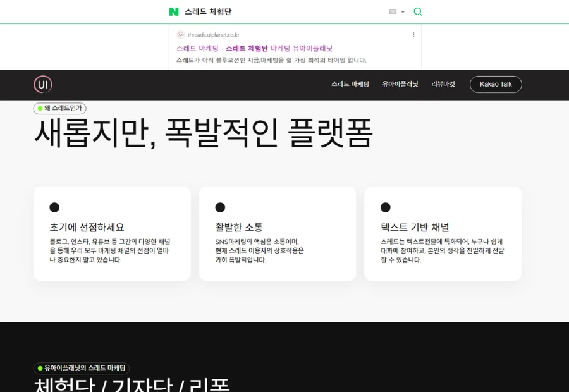Open the three-dot menu of the search result
The image size is (569, 392).
click(413, 35)
